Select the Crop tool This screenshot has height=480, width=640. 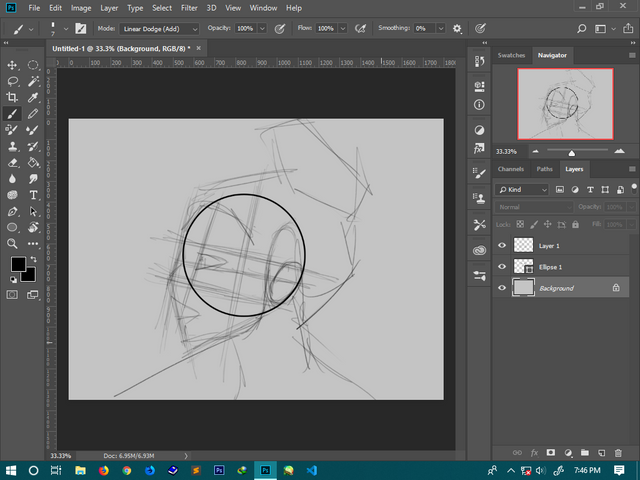click(12, 97)
